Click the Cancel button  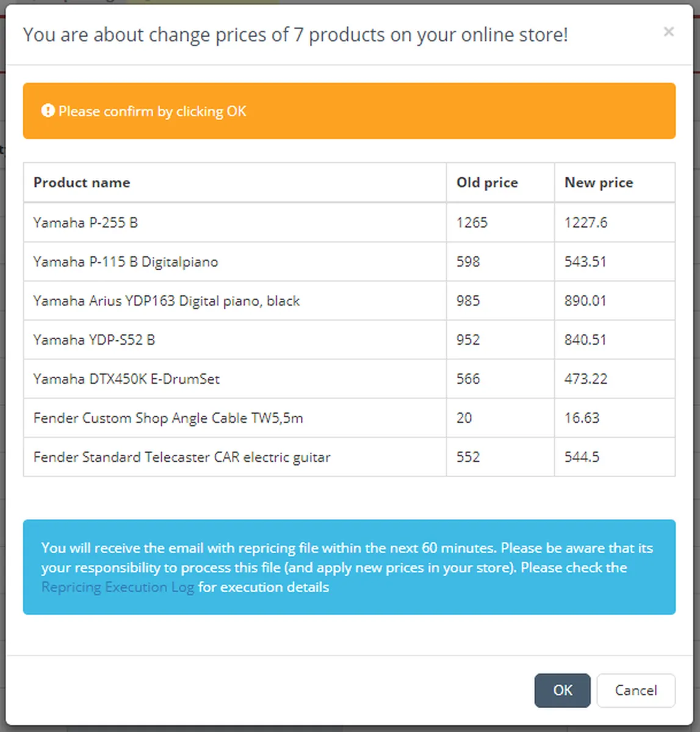[636, 691]
